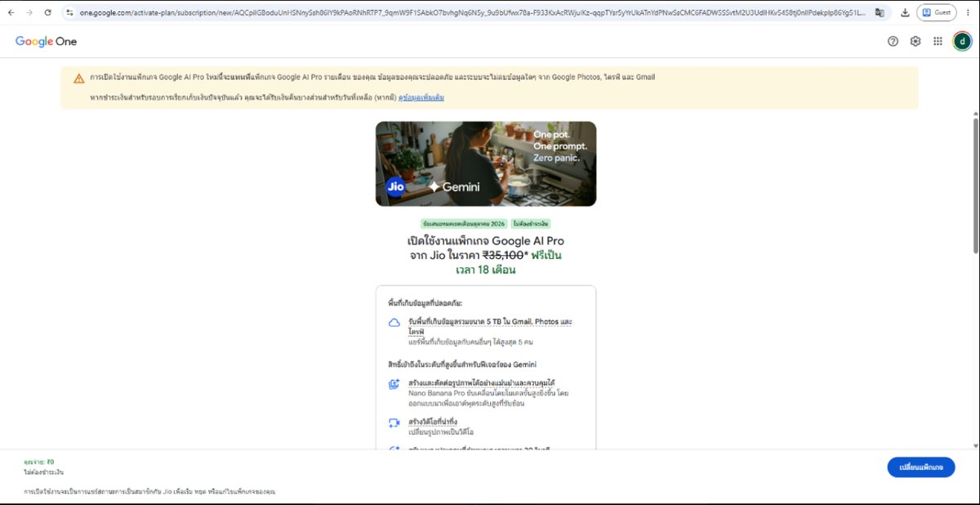
Task: Click the '₹0' amount due text
Action: coord(50,463)
